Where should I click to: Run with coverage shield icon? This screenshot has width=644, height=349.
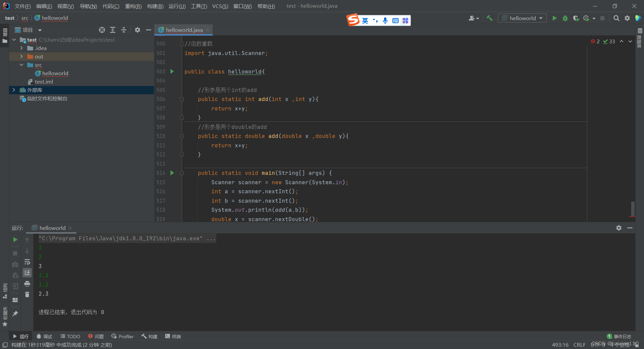click(x=576, y=18)
